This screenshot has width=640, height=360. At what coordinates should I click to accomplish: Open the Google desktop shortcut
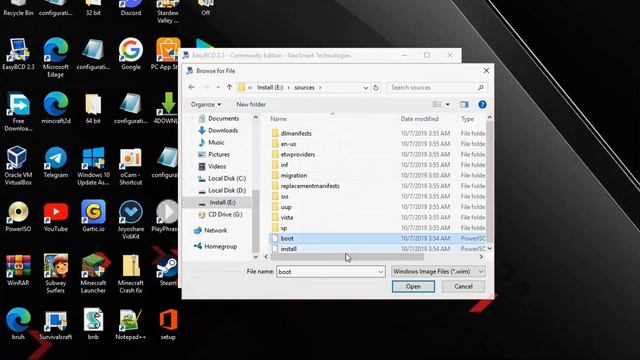click(x=131, y=54)
